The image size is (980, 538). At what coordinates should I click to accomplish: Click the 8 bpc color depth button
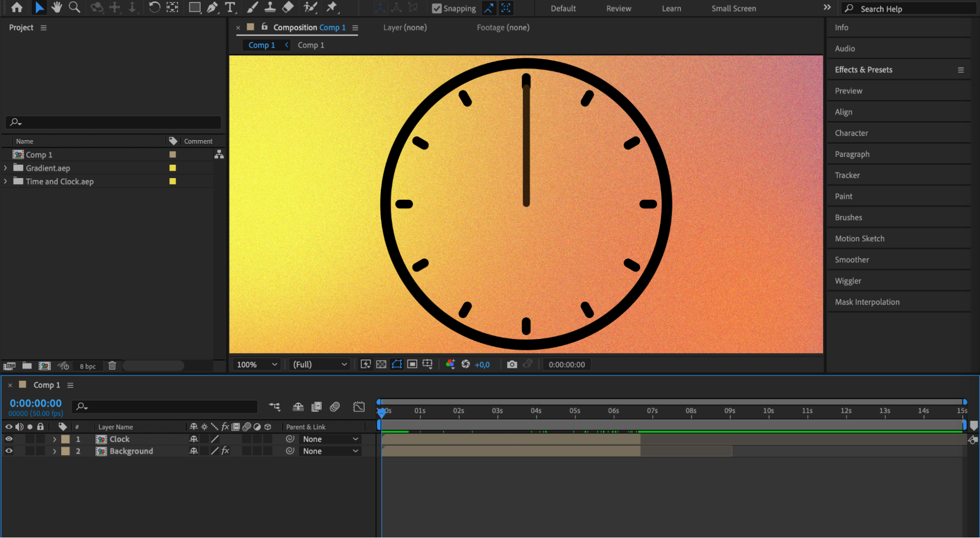point(88,366)
